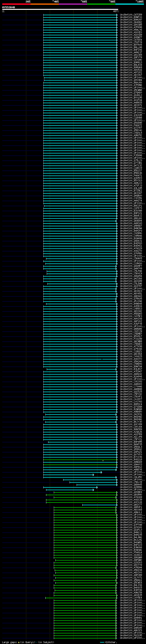
Task: Select label UniRef100_A8NG69
Action: 131,462
